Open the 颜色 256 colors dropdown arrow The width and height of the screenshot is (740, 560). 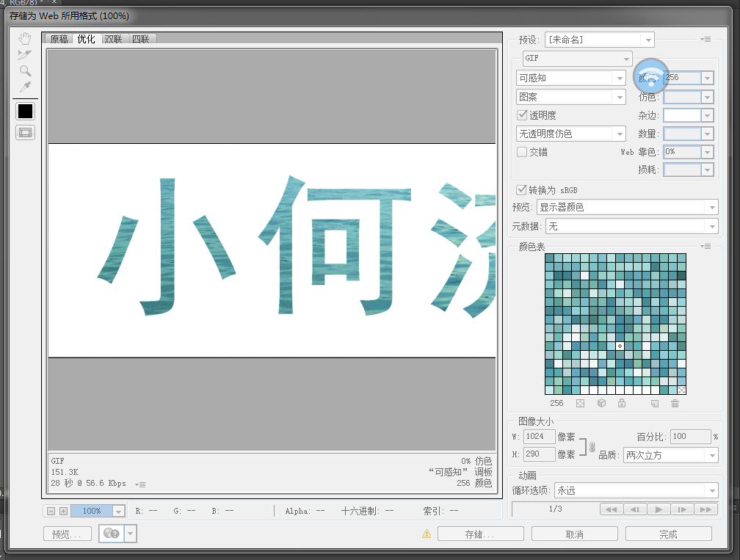[x=707, y=78]
